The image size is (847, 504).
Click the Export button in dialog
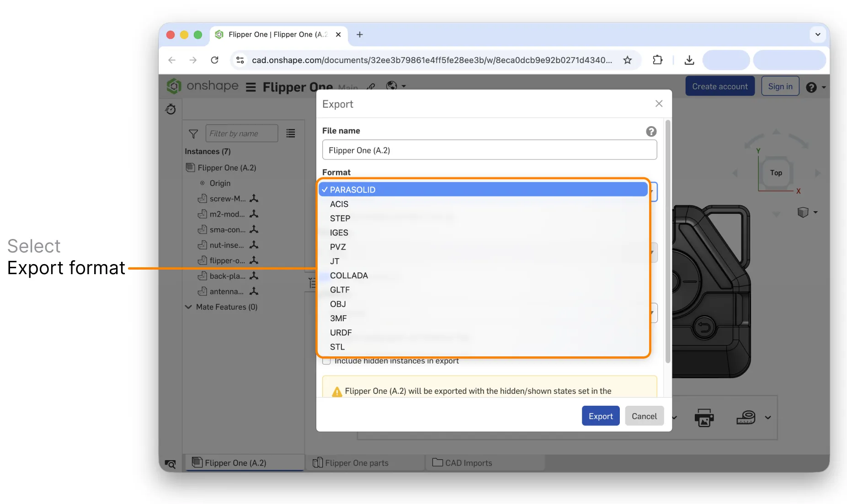[600, 416]
